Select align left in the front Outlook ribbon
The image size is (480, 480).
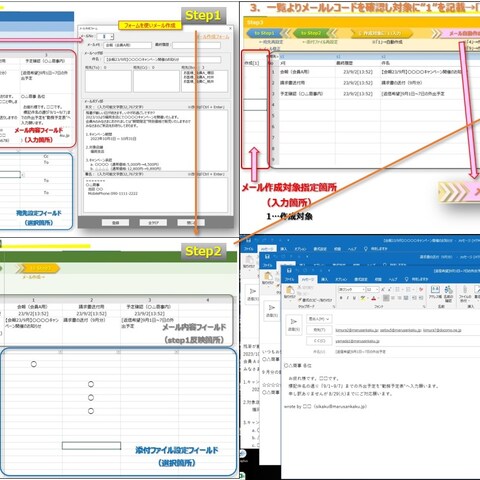click(x=386, y=298)
